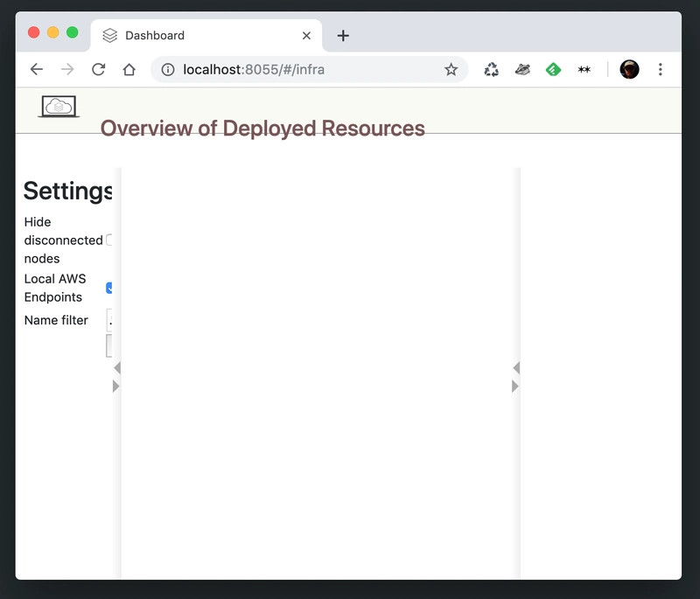This screenshot has width=700, height=599.
Task: Go back to the previous page
Action: tap(37, 70)
